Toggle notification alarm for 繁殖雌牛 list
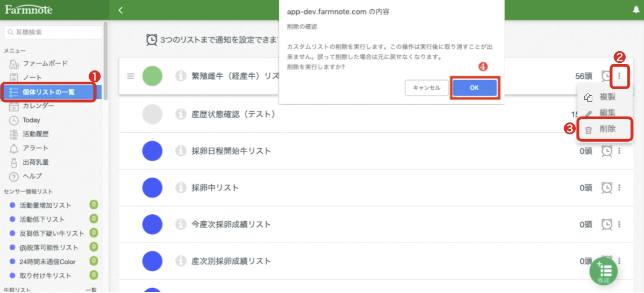 (606, 76)
